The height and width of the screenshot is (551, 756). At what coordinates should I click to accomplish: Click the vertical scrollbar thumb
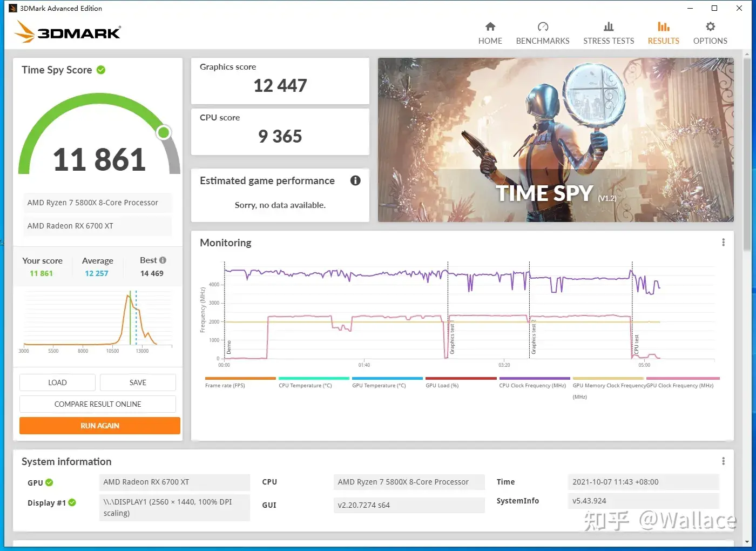[747, 154]
